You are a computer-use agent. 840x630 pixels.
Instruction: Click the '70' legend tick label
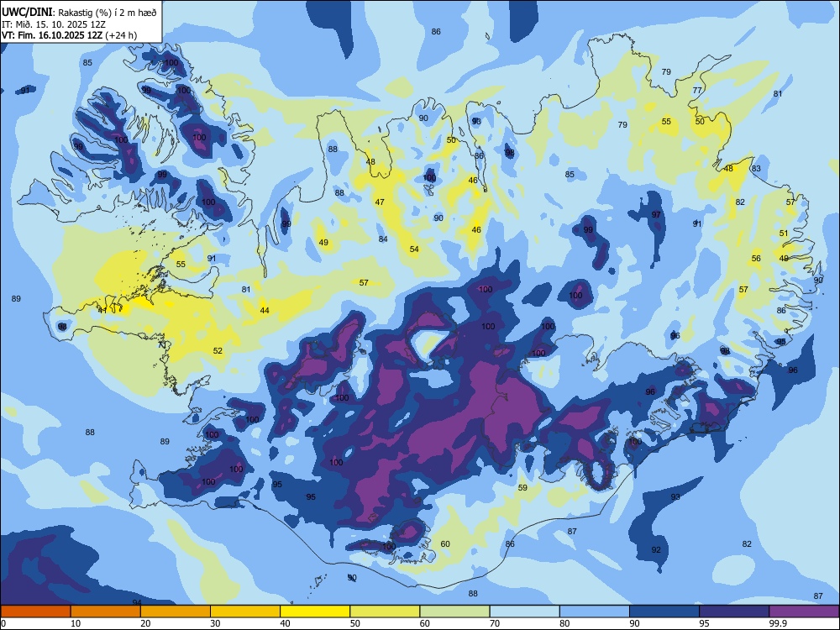pos(495,623)
